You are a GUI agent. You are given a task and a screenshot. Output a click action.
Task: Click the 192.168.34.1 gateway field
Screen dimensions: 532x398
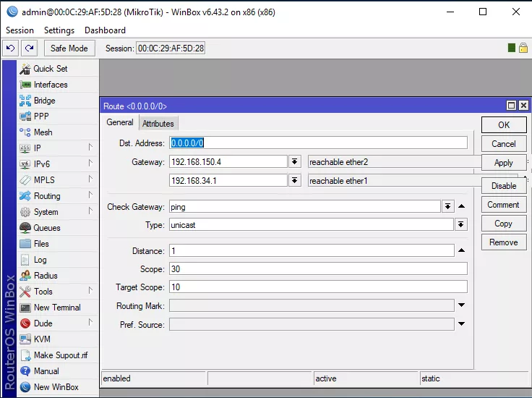pyautogui.click(x=228, y=181)
